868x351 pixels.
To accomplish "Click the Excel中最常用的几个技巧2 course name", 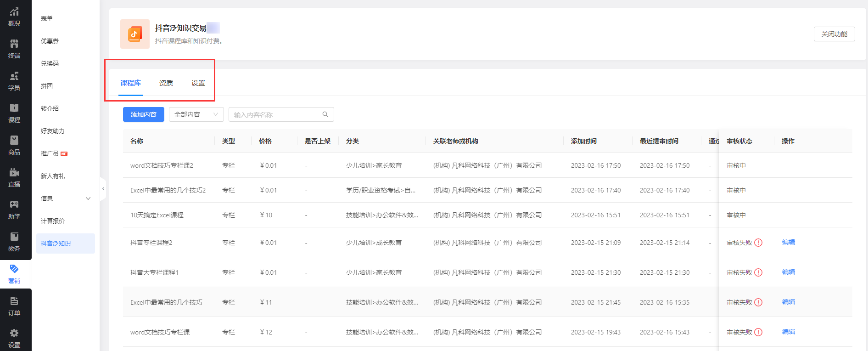I will point(168,190).
